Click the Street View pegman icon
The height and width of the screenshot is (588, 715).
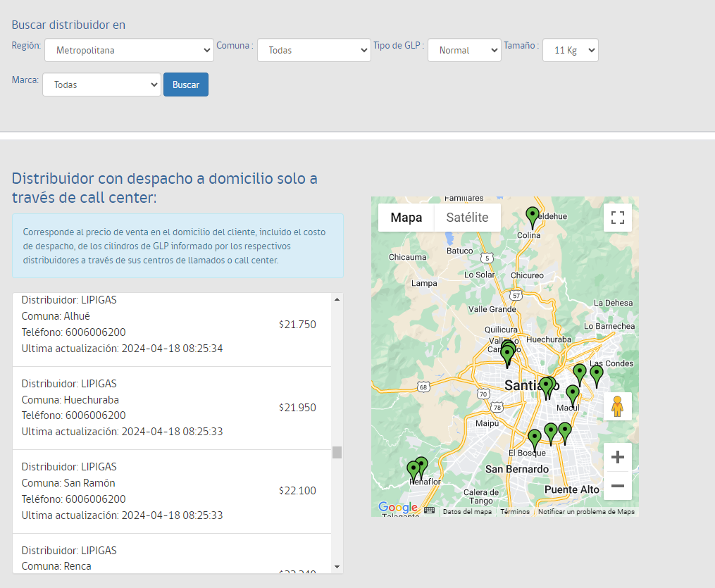click(617, 406)
